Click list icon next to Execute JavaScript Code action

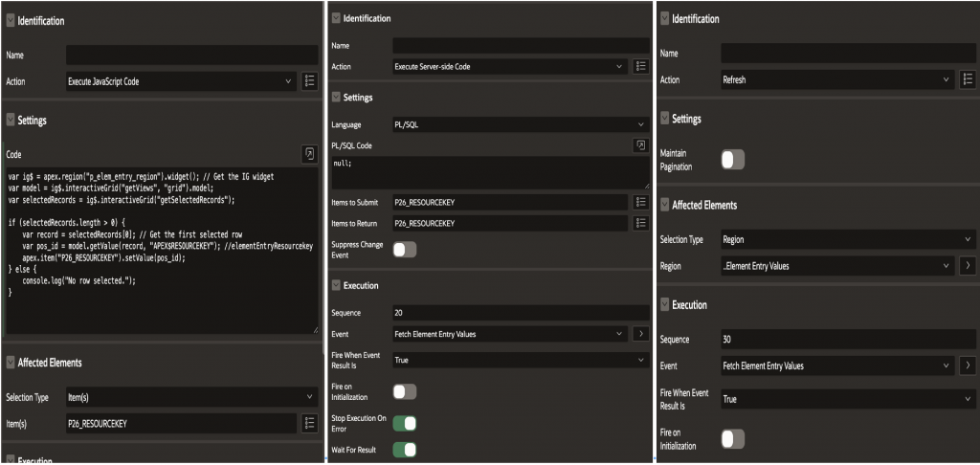pyautogui.click(x=309, y=81)
